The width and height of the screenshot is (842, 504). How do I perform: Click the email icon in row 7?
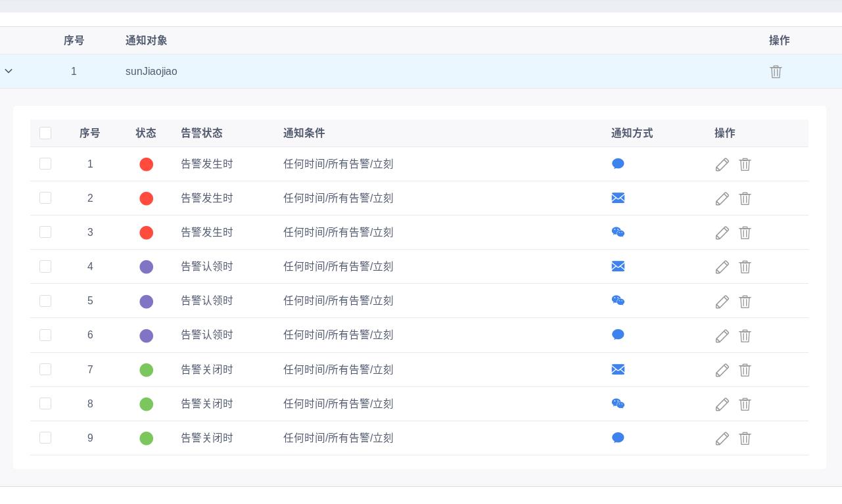point(618,369)
